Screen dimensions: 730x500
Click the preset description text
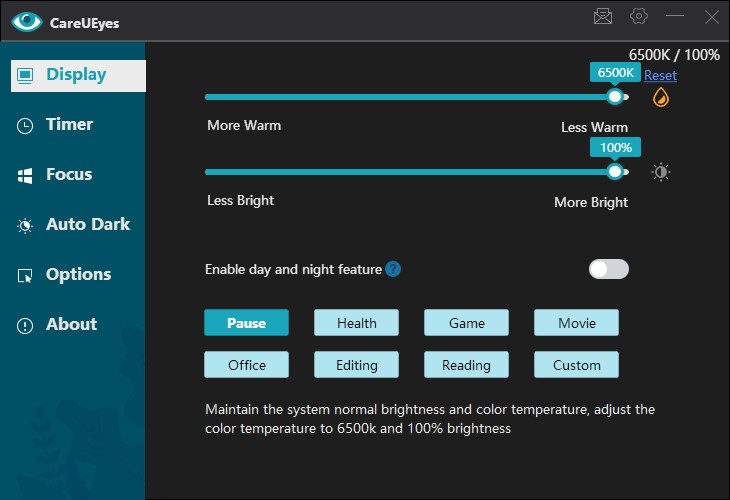pyautogui.click(x=430, y=419)
